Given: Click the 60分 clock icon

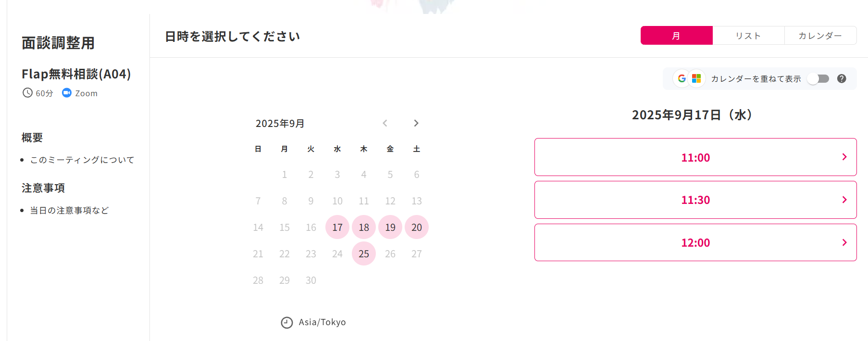Looking at the screenshot, I should point(27,93).
